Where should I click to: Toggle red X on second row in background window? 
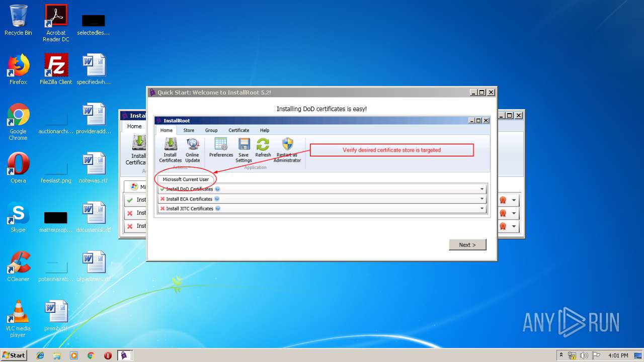click(130, 213)
